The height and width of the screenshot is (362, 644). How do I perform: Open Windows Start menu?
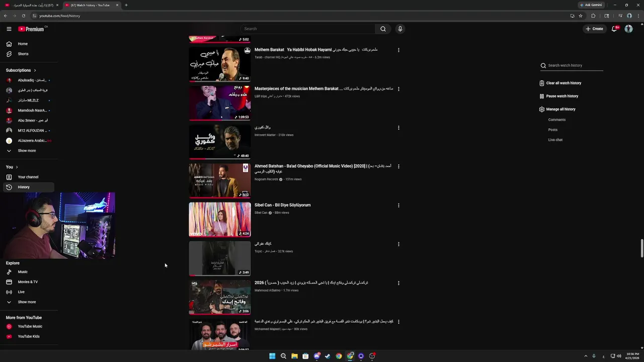(272, 356)
